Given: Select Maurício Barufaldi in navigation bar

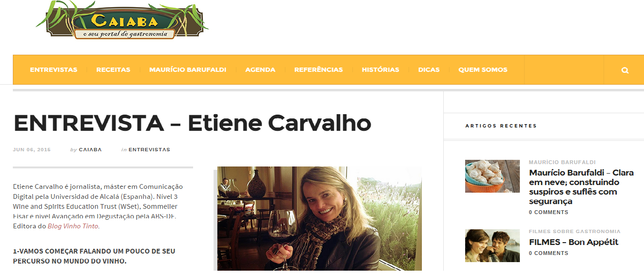Looking at the screenshot, I should click(x=187, y=69).
